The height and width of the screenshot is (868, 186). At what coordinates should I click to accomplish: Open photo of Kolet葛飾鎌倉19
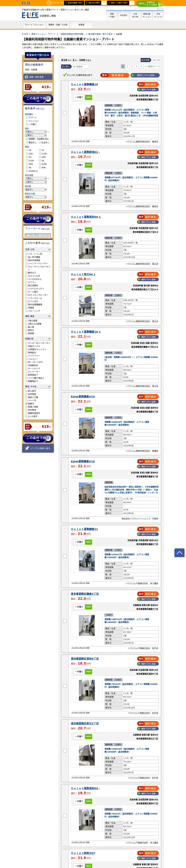87,116
